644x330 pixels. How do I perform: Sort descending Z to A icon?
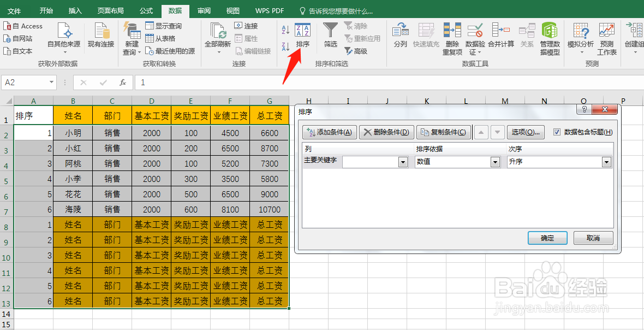click(x=285, y=46)
